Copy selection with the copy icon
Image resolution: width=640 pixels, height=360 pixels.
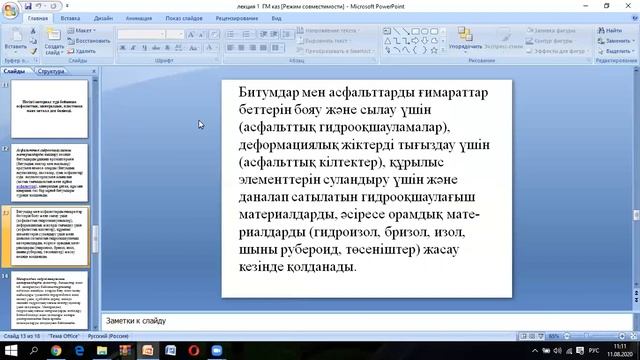pyautogui.click(x=33, y=41)
